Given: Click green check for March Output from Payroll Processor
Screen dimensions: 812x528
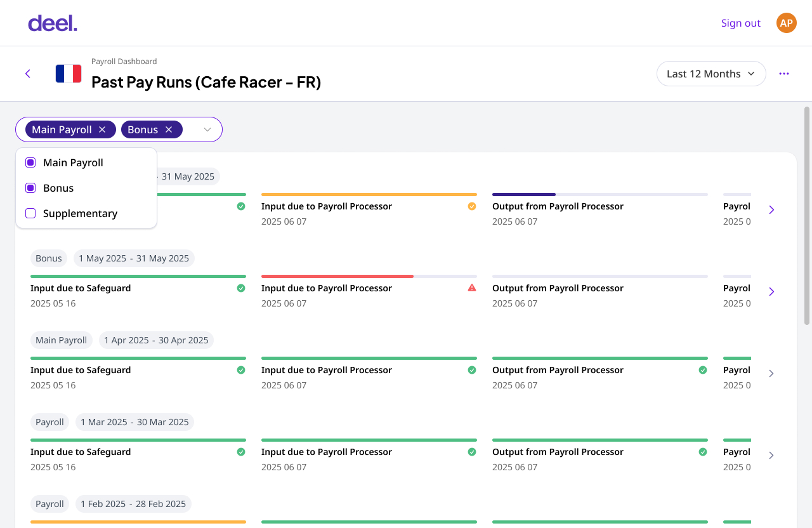Looking at the screenshot, I should click(703, 452).
